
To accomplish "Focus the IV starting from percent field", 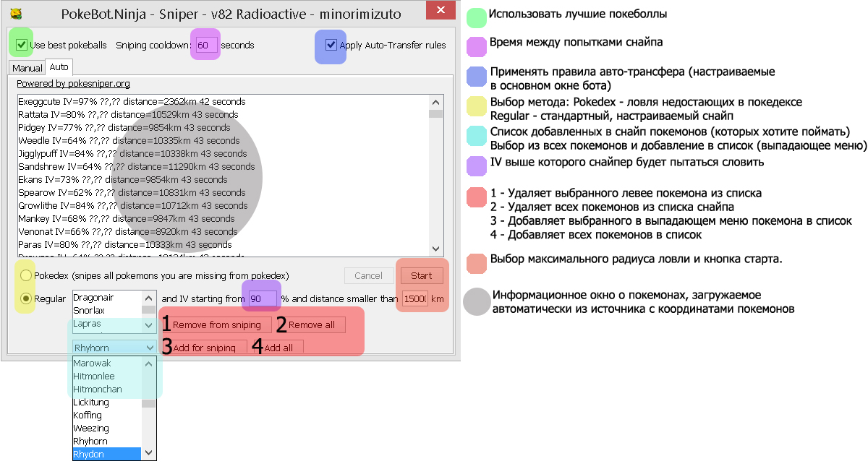I will (263, 298).
